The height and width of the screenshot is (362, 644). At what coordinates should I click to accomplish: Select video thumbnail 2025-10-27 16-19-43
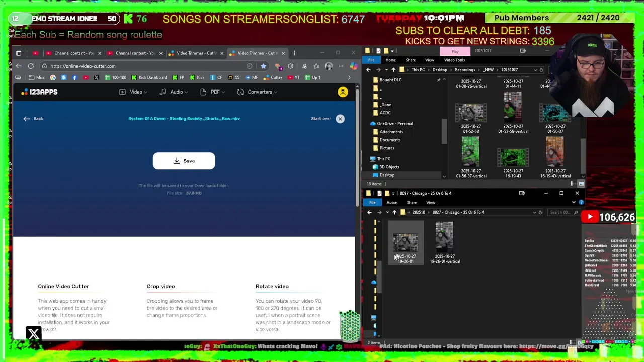(513, 163)
